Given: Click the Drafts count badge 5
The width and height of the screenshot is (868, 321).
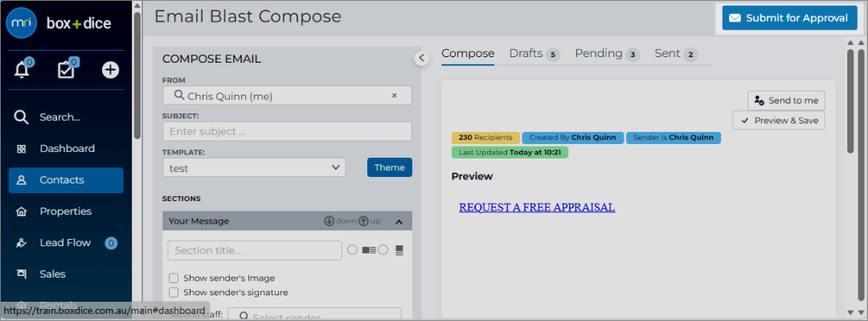Looking at the screenshot, I should pyautogui.click(x=552, y=55).
